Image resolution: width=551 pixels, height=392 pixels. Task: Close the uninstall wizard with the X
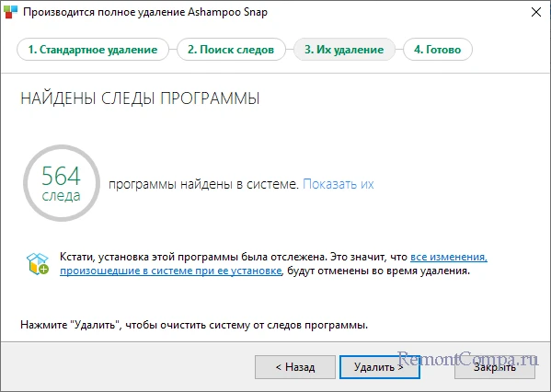point(536,12)
